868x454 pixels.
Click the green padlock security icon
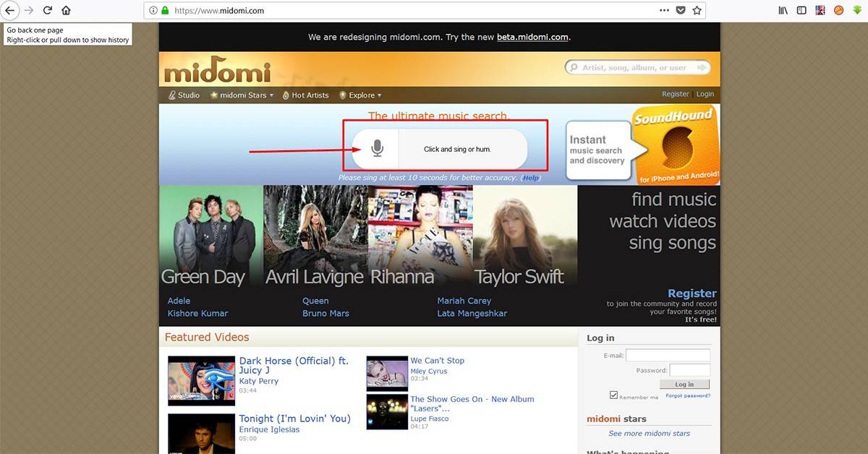pos(165,11)
